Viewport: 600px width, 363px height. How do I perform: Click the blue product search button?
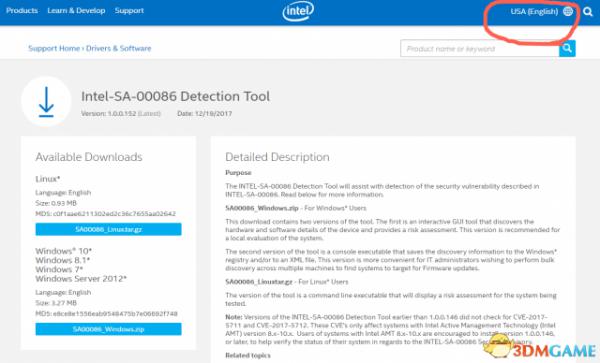click(567, 48)
